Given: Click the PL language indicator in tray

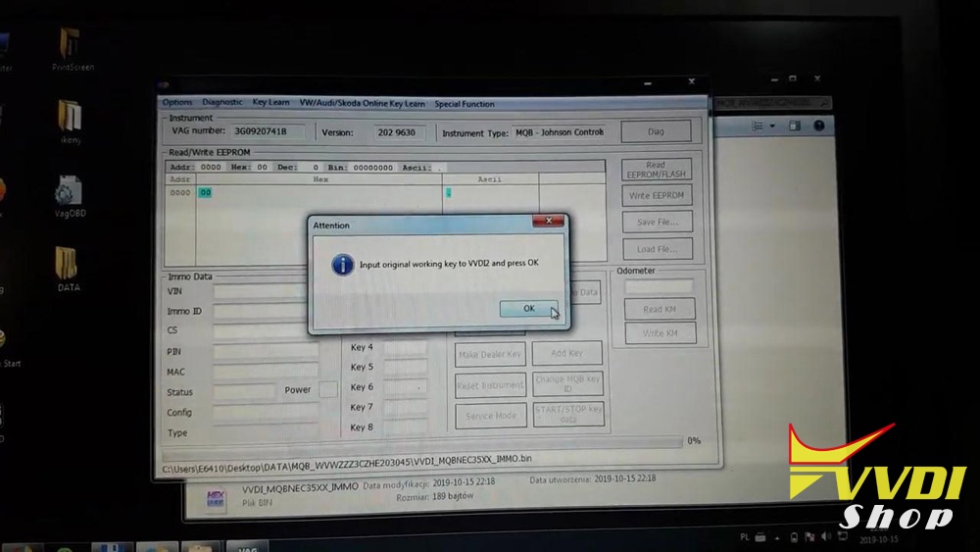Looking at the screenshot, I should point(744,536).
